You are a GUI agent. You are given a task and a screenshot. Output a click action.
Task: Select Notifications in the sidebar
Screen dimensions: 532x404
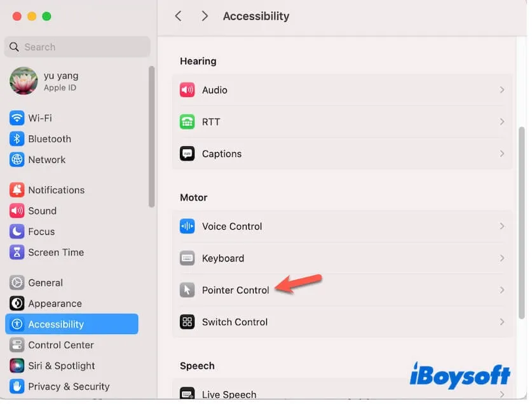[72, 190]
